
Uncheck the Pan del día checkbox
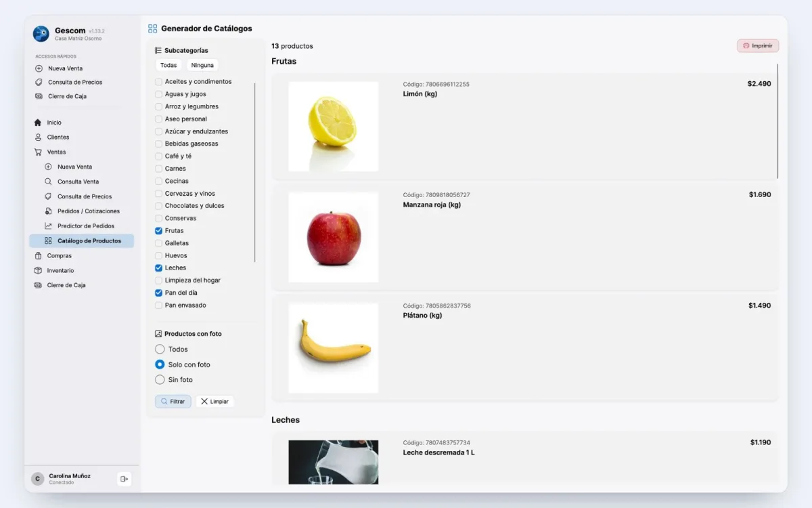158,293
